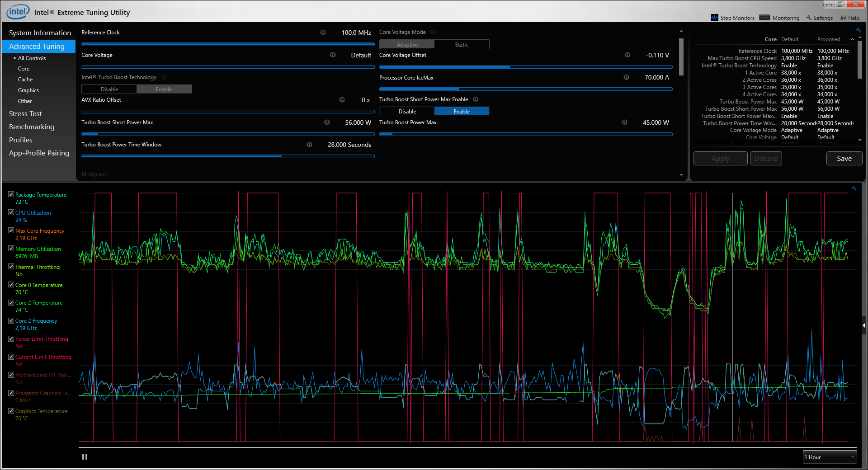This screenshot has height=470, width=868.
Task: Uncheck Power Limit Throttling monitor
Action: [11, 338]
